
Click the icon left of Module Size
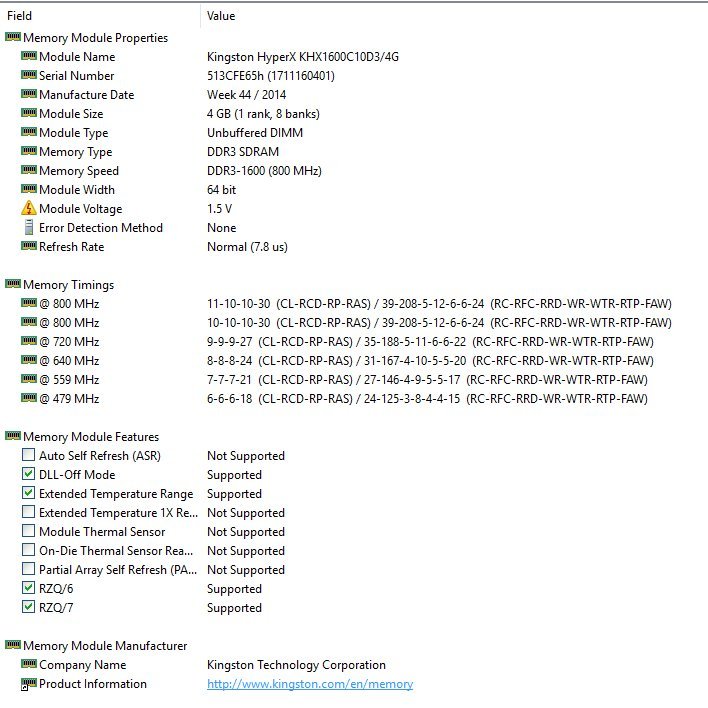(x=29, y=112)
